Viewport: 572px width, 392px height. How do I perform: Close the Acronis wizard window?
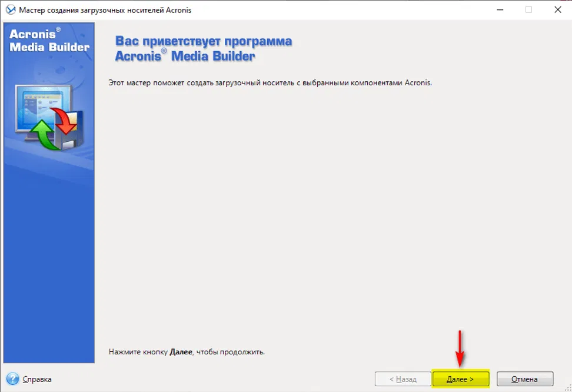(x=558, y=10)
